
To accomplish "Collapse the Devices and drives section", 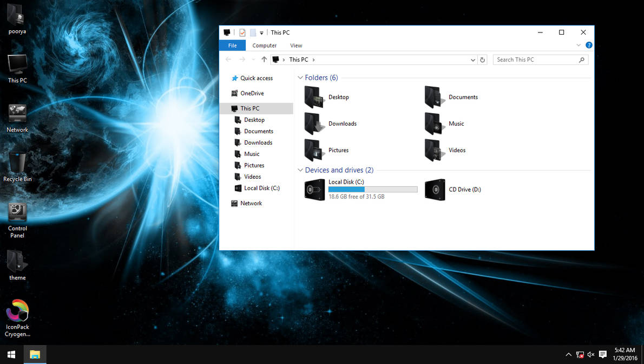I will pos(300,170).
